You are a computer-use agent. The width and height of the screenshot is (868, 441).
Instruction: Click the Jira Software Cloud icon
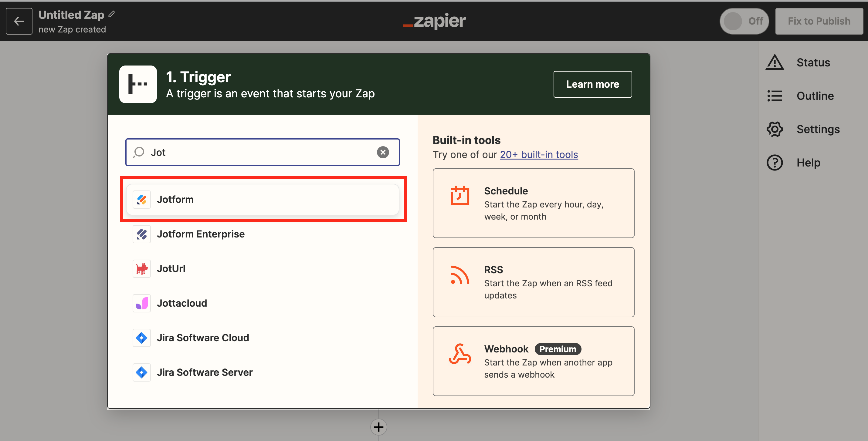tap(141, 338)
